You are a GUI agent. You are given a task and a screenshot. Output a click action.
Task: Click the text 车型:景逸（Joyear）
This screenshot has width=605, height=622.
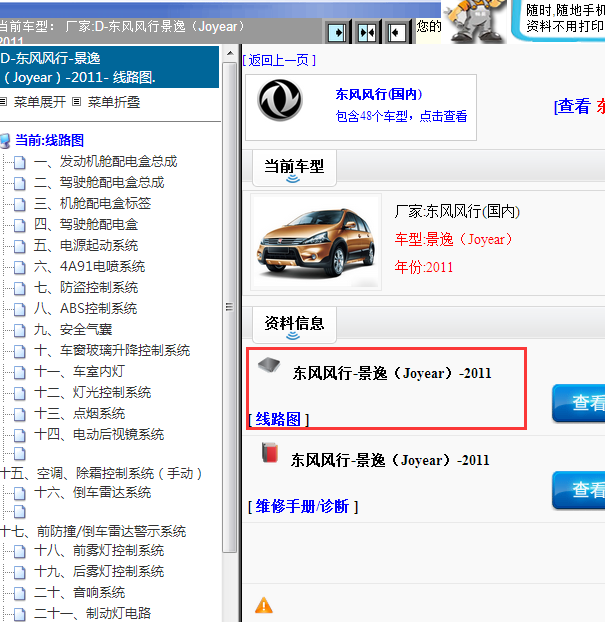(454, 239)
